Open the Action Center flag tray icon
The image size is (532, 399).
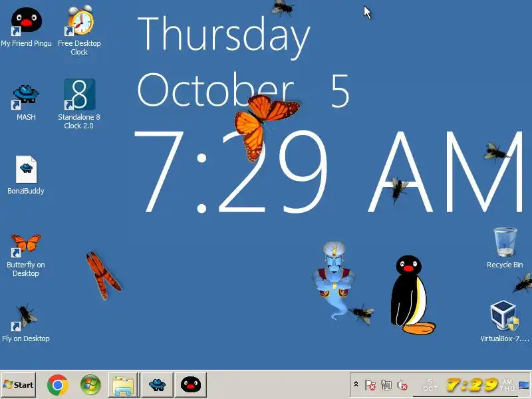click(370, 385)
